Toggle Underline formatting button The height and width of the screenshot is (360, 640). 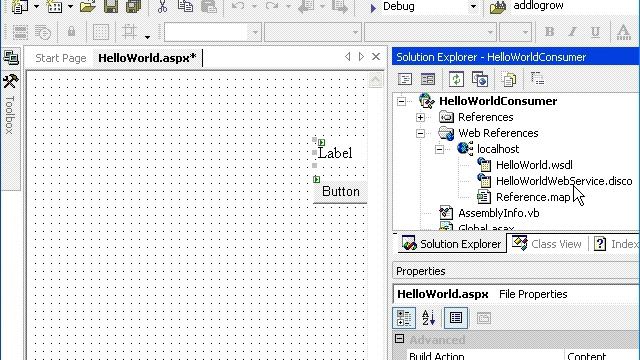pos(596,31)
